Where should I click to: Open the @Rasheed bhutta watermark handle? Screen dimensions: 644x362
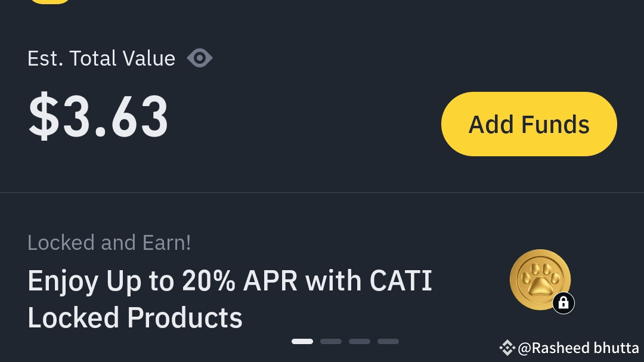click(578, 348)
